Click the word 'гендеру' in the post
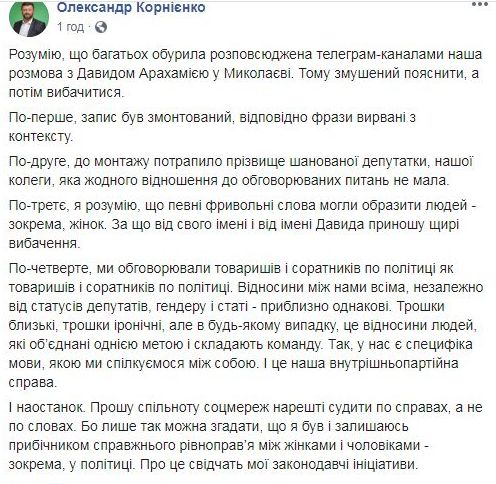The width and height of the screenshot is (496, 484). coord(179,306)
